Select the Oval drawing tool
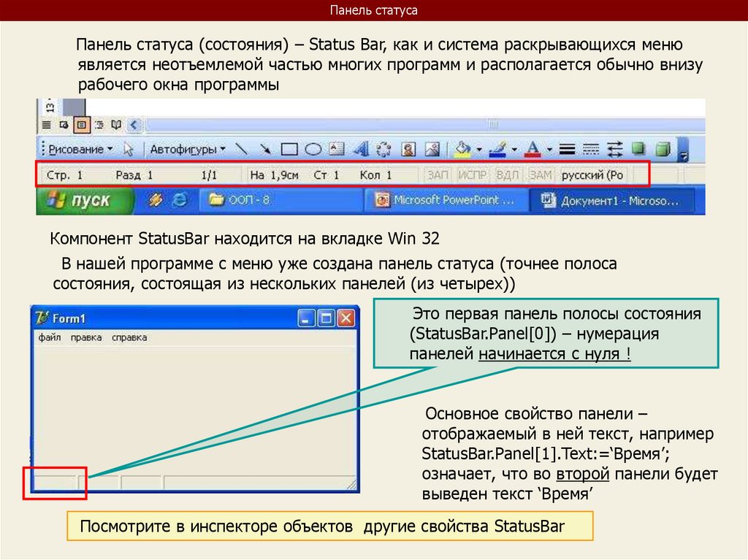Screen dimensions: 748x560 click(313, 150)
